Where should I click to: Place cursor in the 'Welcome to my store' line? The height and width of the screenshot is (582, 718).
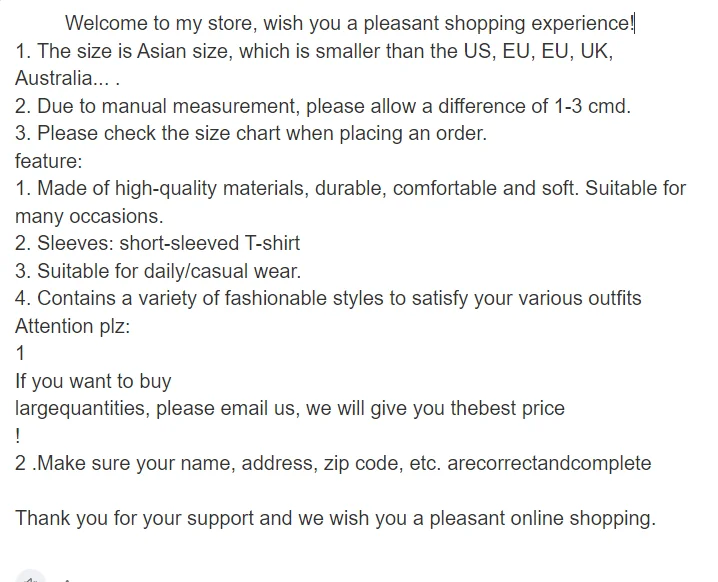tap(349, 23)
